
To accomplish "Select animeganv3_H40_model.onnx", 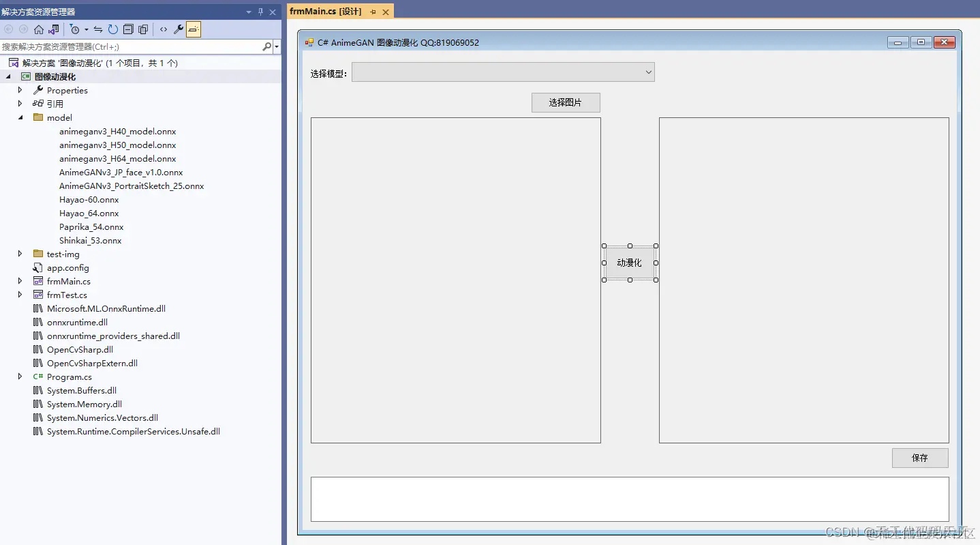I will [x=117, y=131].
